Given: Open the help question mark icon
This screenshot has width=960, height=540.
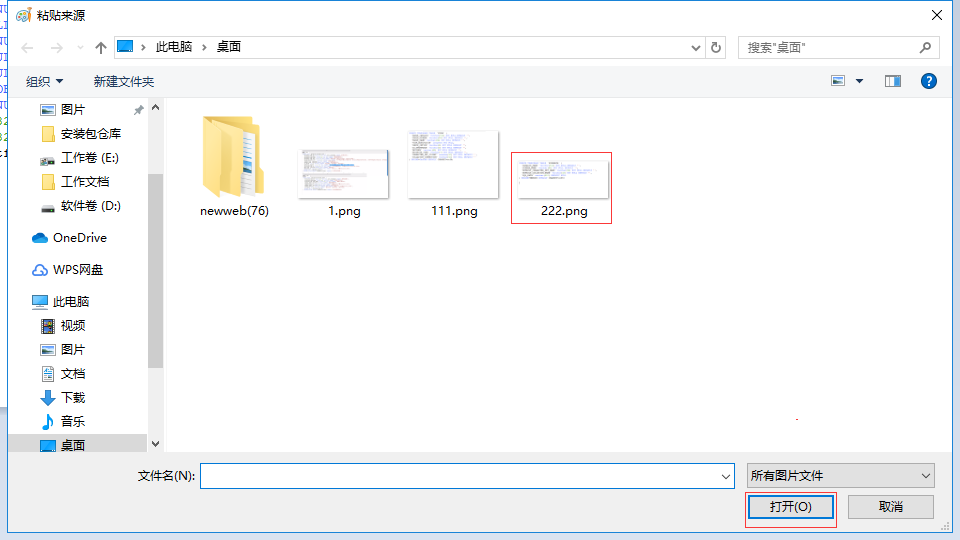Looking at the screenshot, I should (x=928, y=81).
